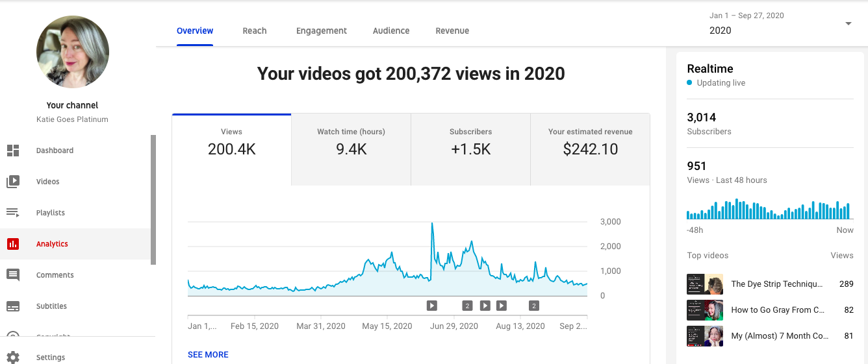Viewport: 868px width, 364px height.
Task: Select the Playlists list icon
Action: (13, 213)
